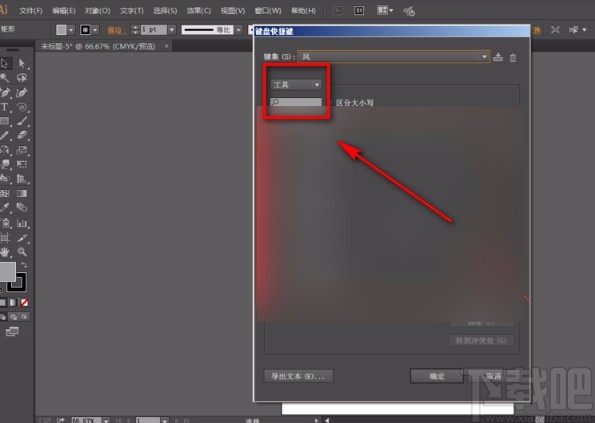Image resolution: width=595 pixels, height=423 pixels.
Task: Click the 转到冲突处(G) button
Action: [481, 341]
